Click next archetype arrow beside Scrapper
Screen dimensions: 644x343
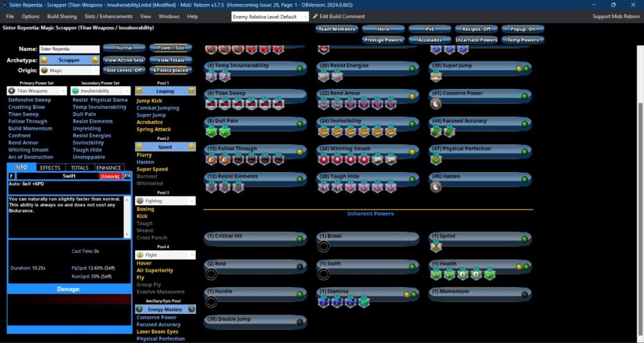pos(95,60)
